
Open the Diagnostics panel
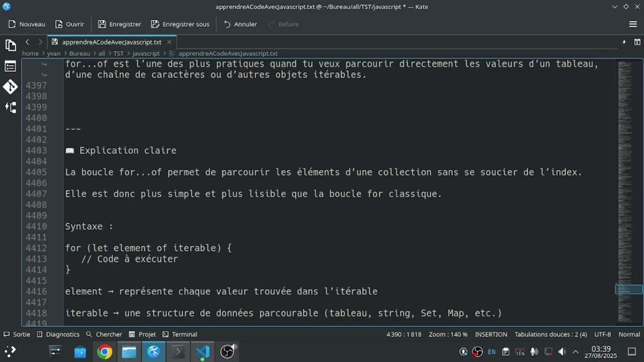[58, 334]
